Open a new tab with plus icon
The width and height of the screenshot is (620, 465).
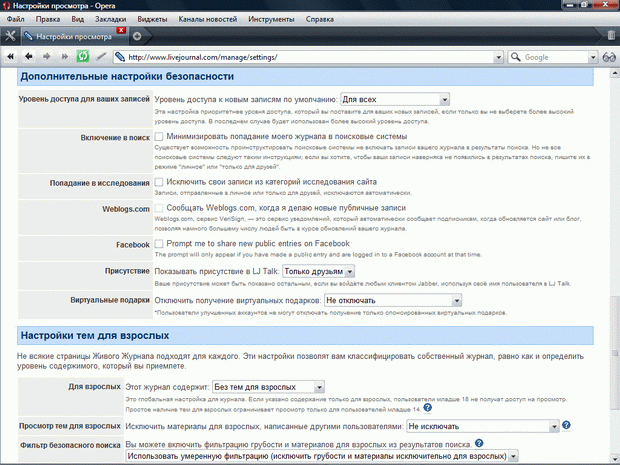[x=137, y=36]
